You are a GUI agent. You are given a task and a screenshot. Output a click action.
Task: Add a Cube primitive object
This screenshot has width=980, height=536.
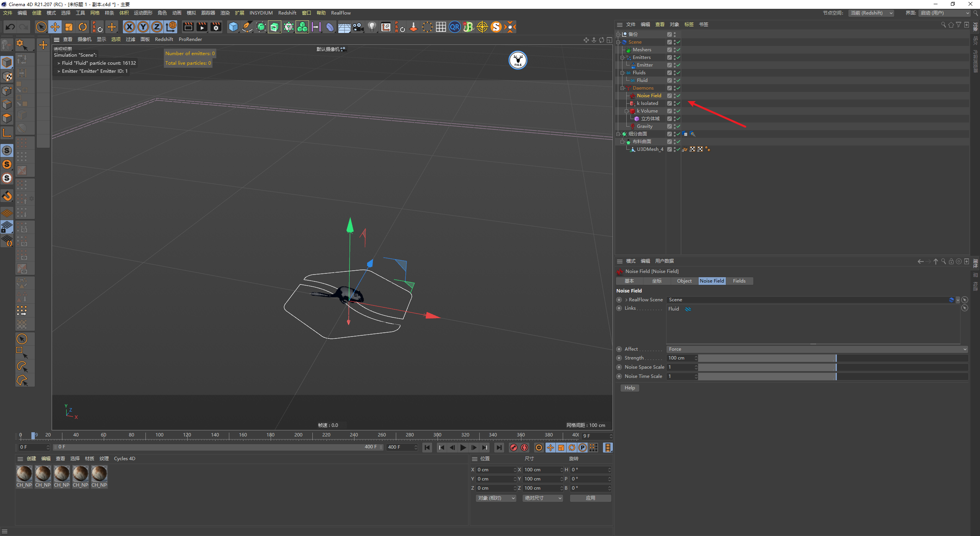point(233,27)
